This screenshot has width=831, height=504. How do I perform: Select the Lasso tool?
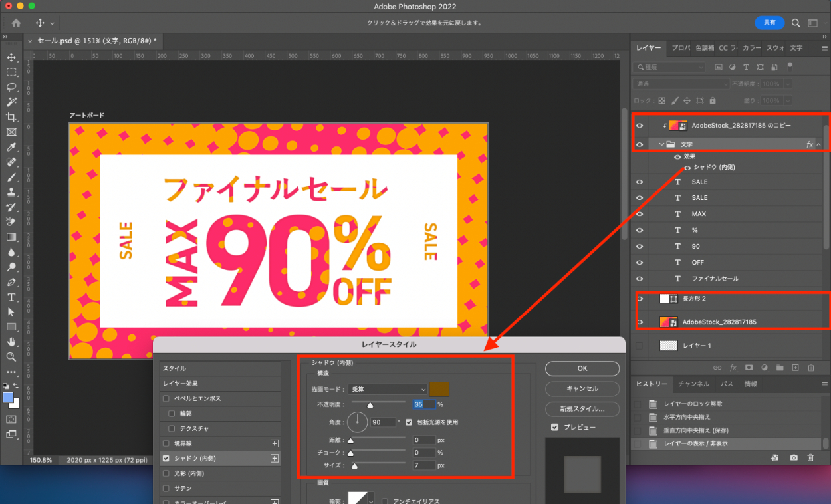[11, 87]
